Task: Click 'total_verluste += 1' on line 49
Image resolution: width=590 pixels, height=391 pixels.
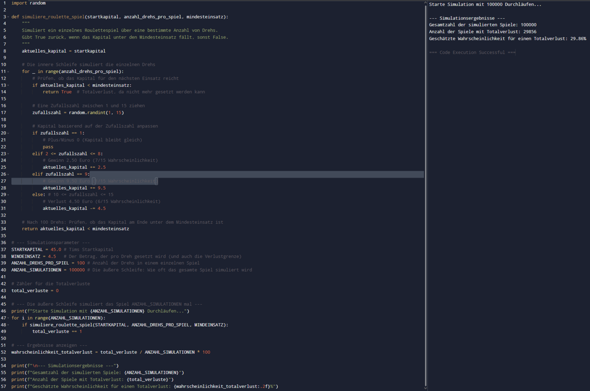Action: pyautogui.click(x=57, y=332)
